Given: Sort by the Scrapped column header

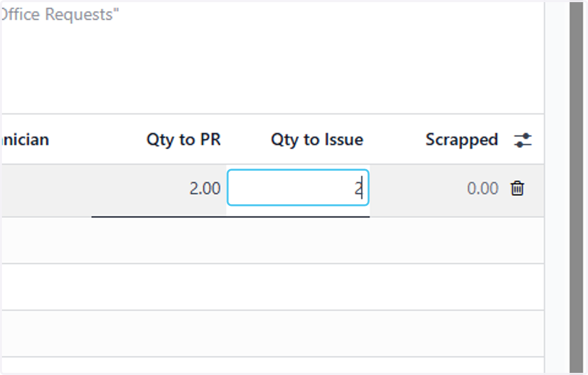Looking at the screenshot, I should pos(462,140).
